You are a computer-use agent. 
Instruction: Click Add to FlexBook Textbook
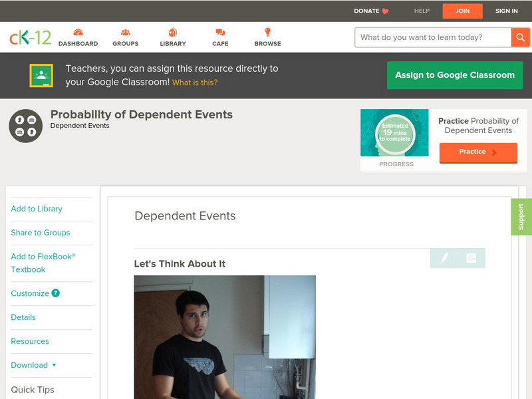43,263
